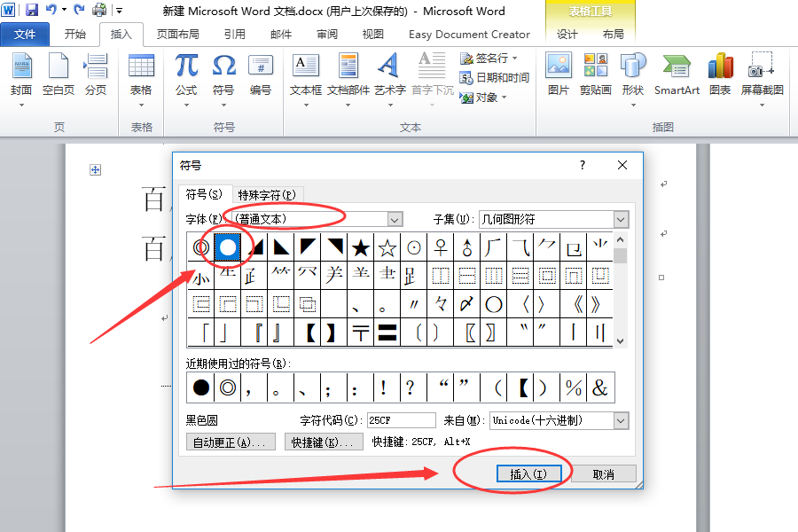Switch to Special Characters (特殊字符) tab
Viewport: 798px width, 532px height.
click(267, 195)
